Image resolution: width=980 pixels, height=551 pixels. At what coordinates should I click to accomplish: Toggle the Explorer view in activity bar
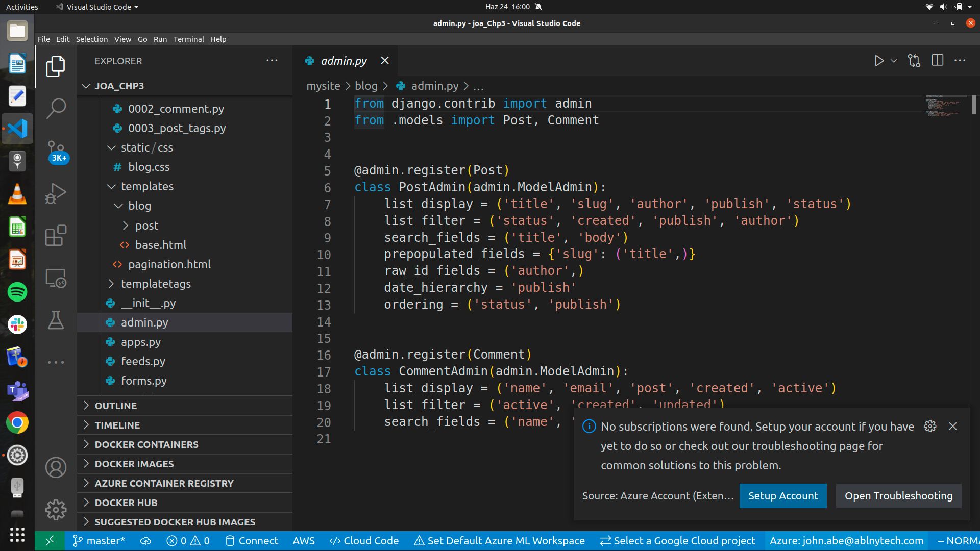tap(56, 66)
